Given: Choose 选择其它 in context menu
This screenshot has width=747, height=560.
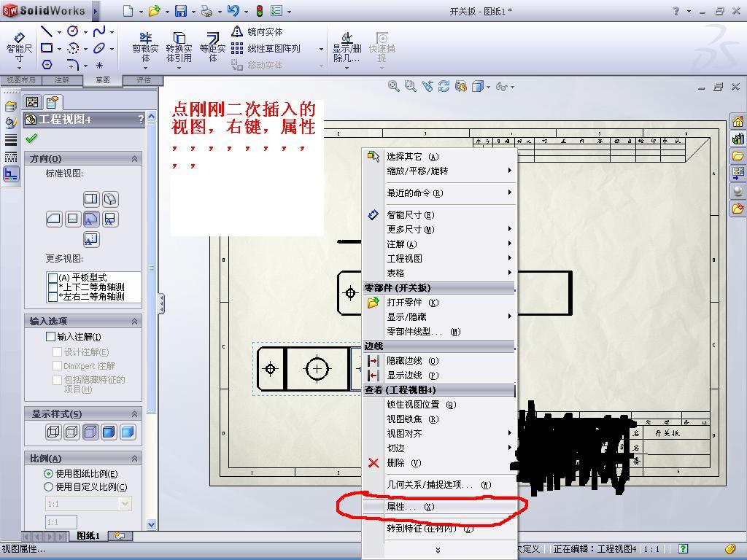Looking at the screenshot, I should 439,157.
